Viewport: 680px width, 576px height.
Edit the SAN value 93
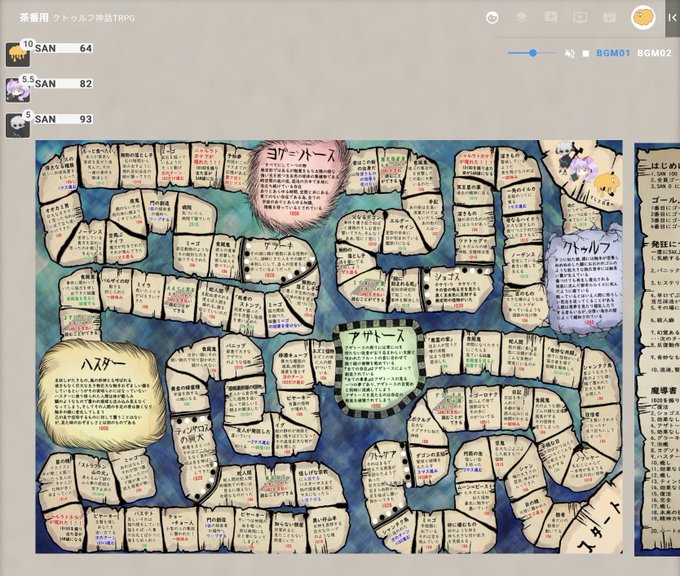coord(86,119)
